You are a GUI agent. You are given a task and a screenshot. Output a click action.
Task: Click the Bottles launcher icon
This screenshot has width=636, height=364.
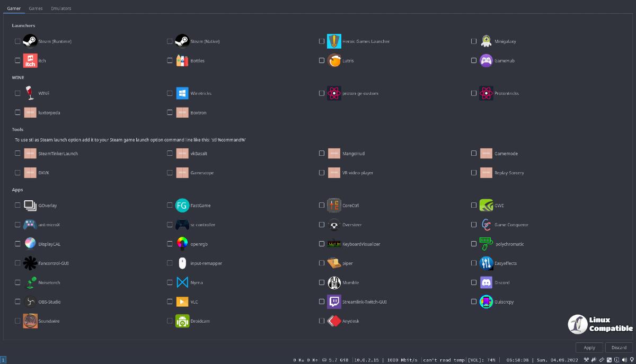coord(182,61)
